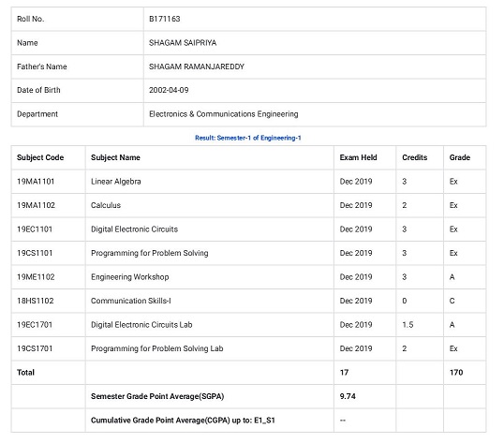Click the name SHAGAM SAIPRIYA cell

(315, 43)
